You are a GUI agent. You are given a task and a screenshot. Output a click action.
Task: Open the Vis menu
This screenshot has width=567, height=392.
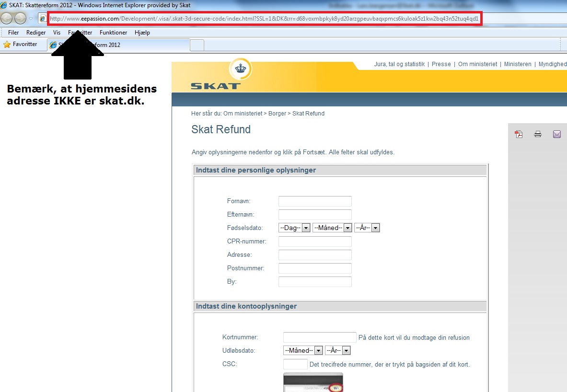(57, 33)
